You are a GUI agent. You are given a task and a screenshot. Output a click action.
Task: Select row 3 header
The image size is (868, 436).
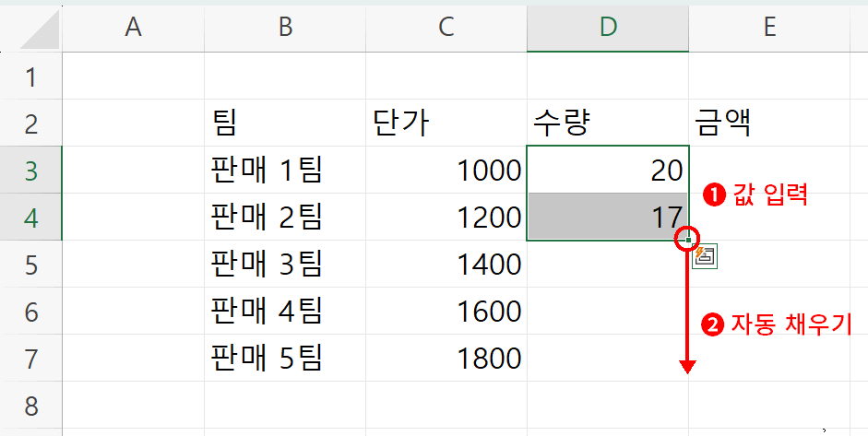pos(31,170)
